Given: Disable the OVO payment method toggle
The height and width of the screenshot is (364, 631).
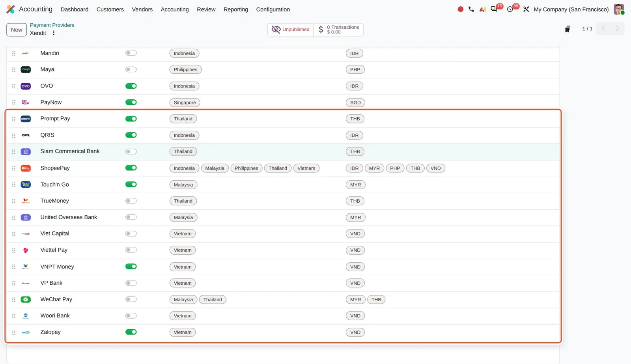Looking at the screenshot, I should point(131,86).
